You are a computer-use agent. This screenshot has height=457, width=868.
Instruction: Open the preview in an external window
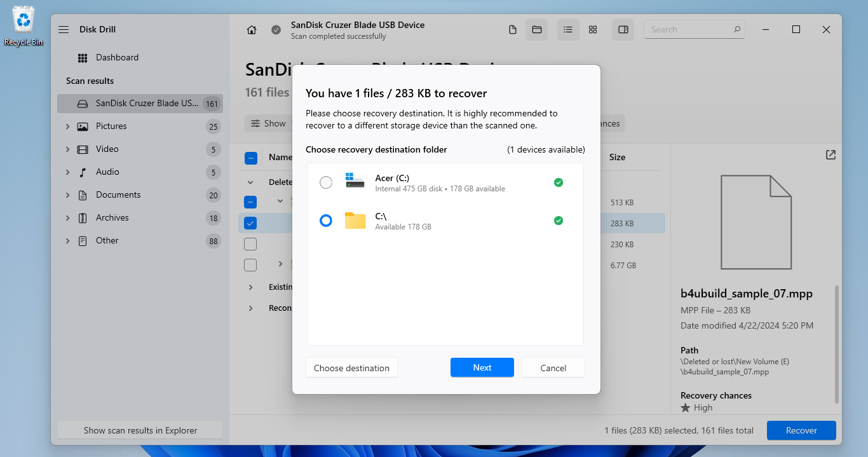[831, 155]
